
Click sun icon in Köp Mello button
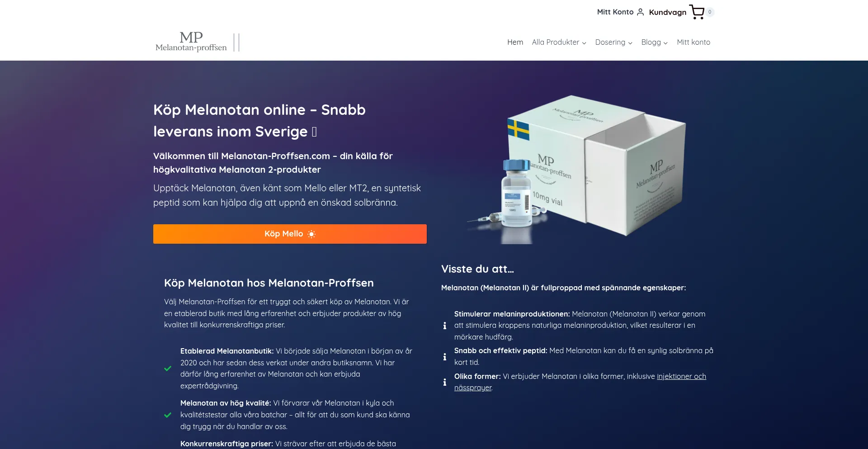(311, 234)
